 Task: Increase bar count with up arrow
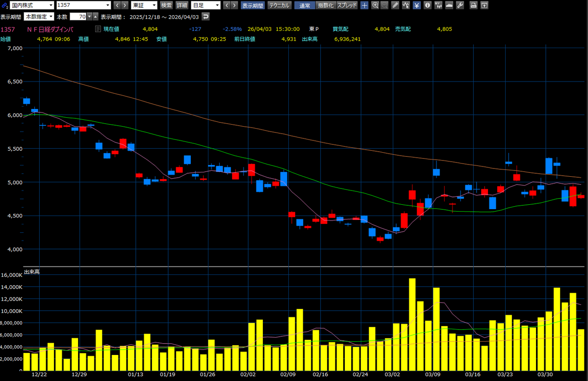(x=96, y=17)
